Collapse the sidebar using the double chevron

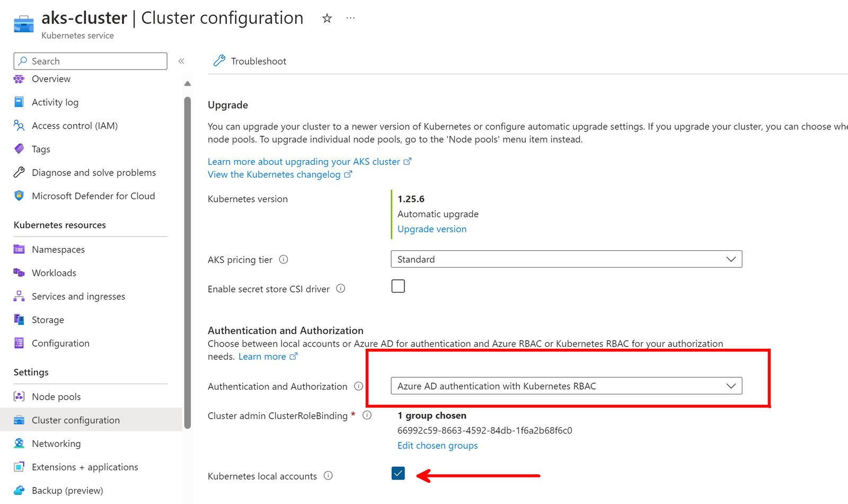click(x=181, y=61)
